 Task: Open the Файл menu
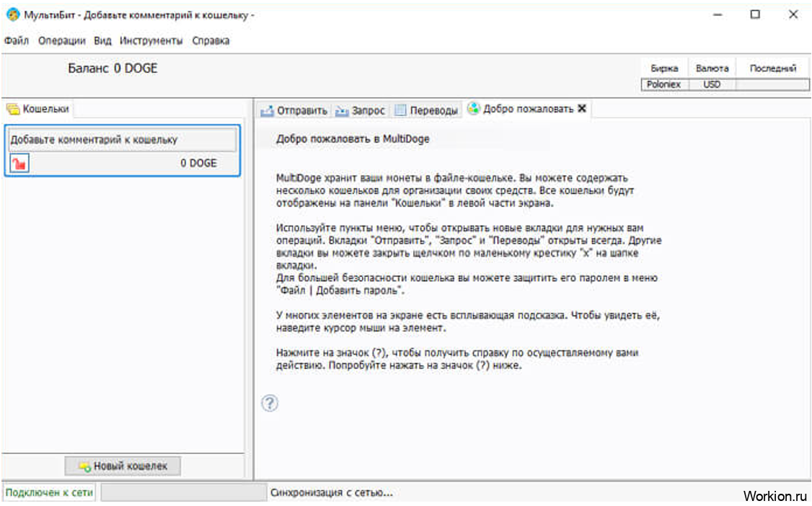click(x=16, y=41)
